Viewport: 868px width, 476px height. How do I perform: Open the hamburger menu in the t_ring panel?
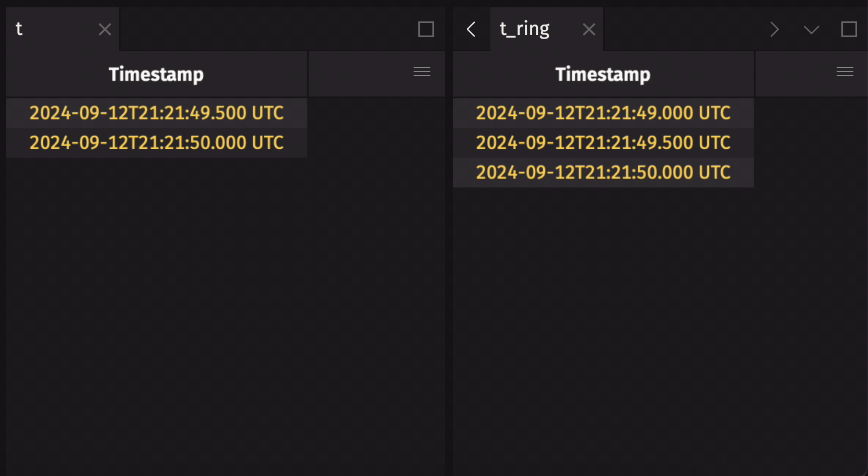click(844, 72)
